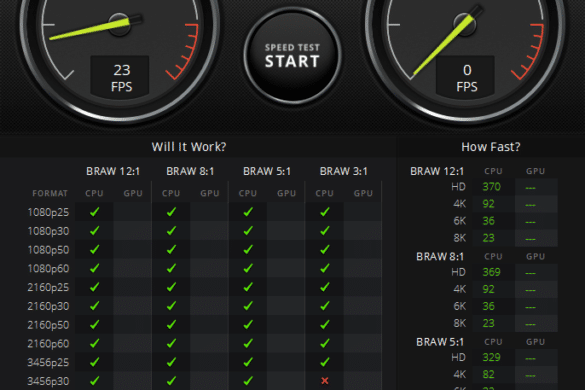Click BRAW 12:1 header in Will It Work
The image size is (585, 390).
coord(113,171)
